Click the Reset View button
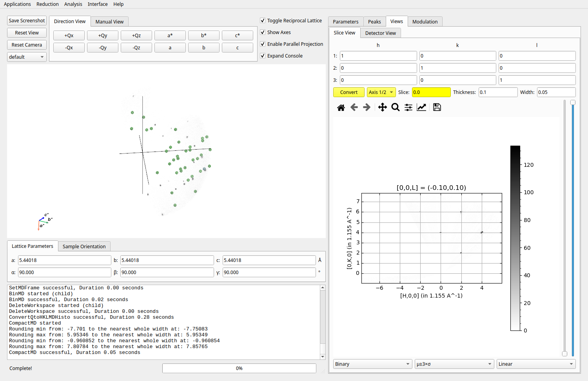 27,33
